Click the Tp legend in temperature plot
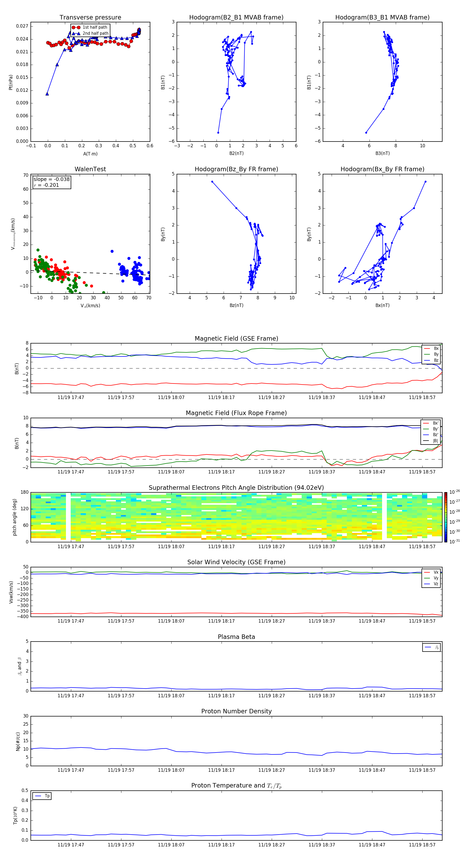 (x=42, y=796)
